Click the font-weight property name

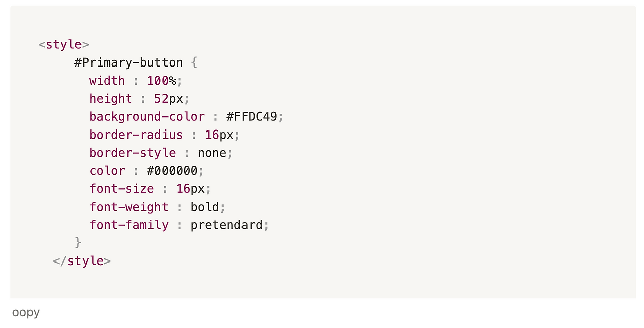(x=129, y=207)
